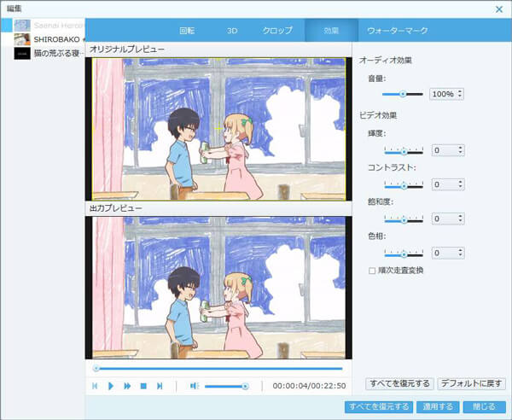This screenshot has width=512, height=420.
Task: Open the ウォーターマーク tab
Action: pyautogui.click(x=397, y=31)
